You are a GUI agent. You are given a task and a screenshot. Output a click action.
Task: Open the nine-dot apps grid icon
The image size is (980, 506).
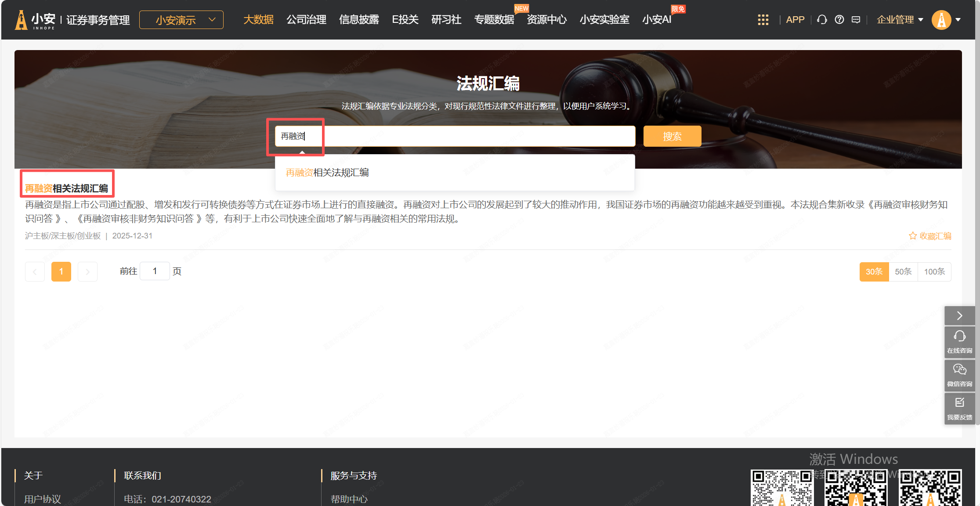[763, 20]
